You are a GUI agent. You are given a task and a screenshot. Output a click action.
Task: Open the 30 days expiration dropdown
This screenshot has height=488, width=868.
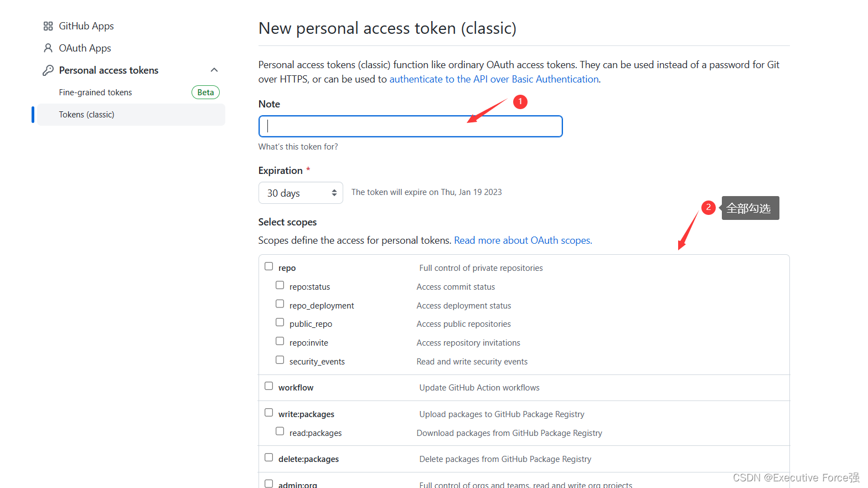301,193
